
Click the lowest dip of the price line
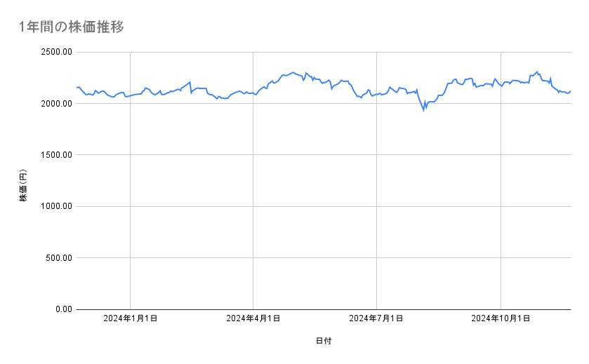pos(423,110)
